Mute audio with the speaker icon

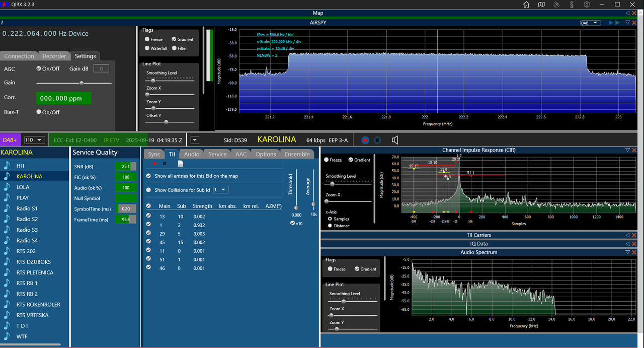(x=395, y=140)
